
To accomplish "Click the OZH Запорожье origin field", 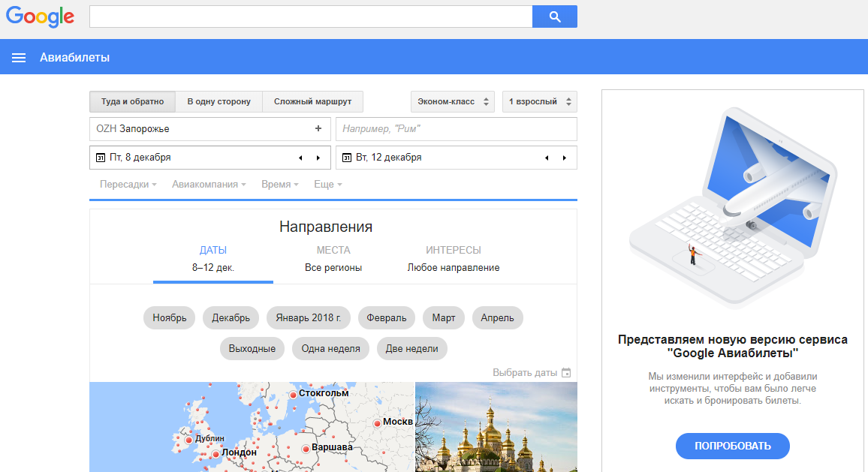I will (209, 128).
